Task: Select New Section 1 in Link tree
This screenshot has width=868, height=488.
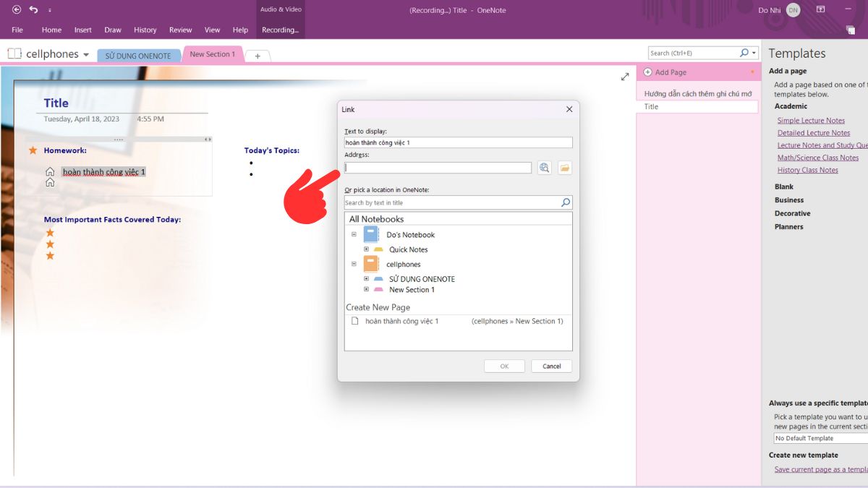Action: [x=412, y=290]
